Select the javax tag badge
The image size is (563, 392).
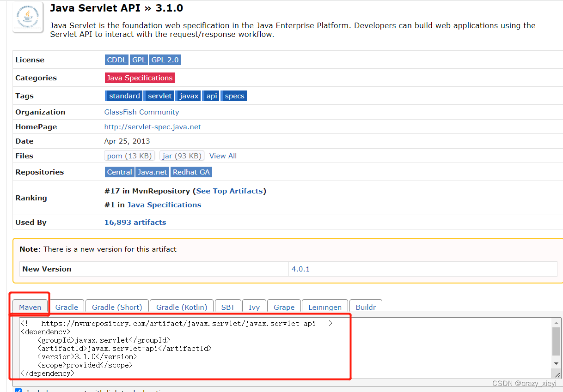[x=188, y=96]
